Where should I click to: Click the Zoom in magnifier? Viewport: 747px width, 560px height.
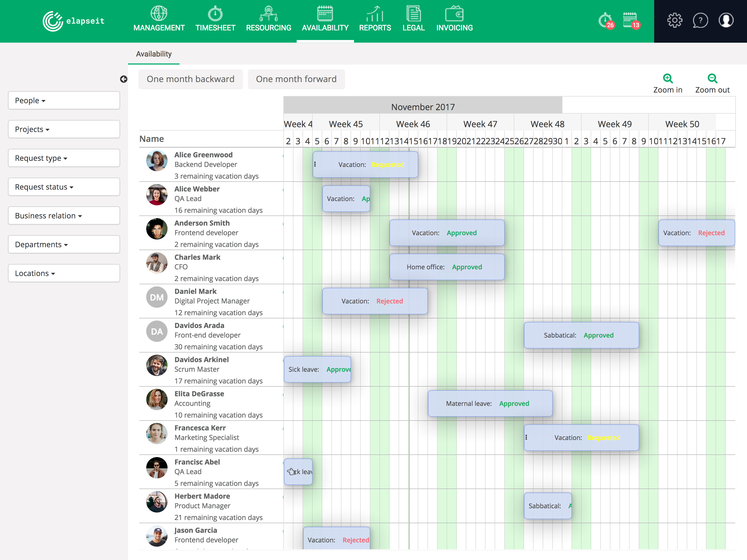coord(668,78)
